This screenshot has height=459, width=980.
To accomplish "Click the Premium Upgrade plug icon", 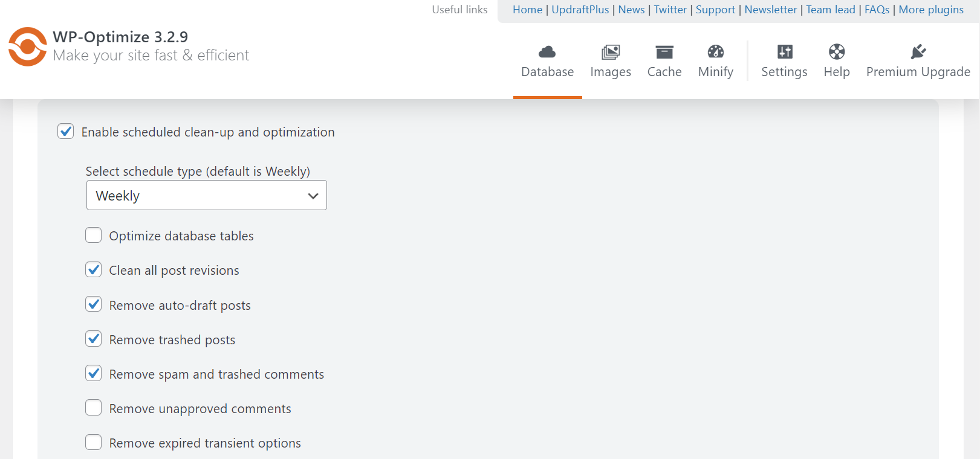I will (x=918, y=52).
